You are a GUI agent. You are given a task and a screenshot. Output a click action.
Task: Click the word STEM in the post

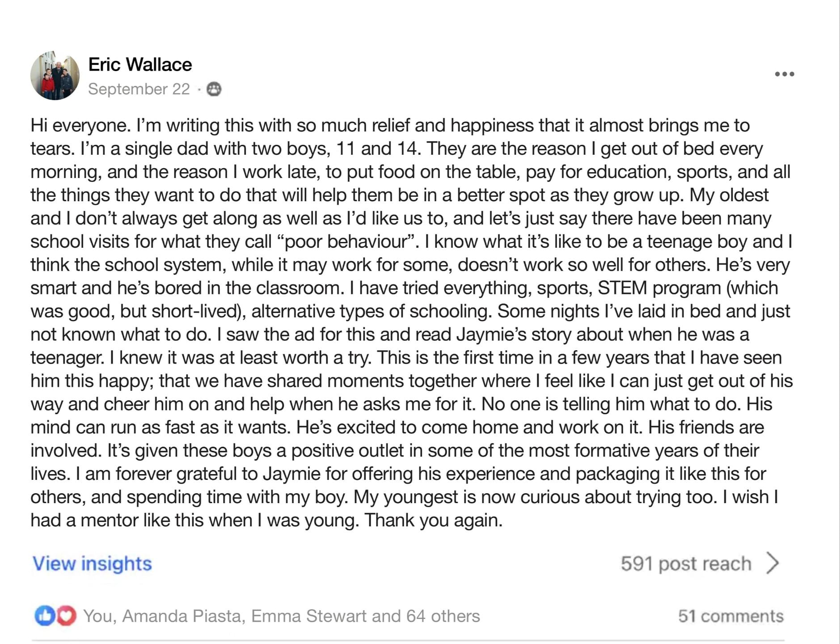[622, 288]
